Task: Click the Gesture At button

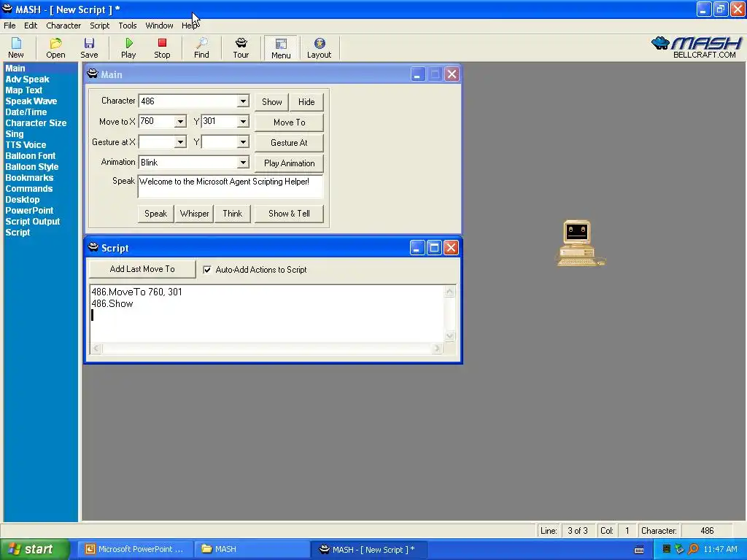Action: coord(289,143)
